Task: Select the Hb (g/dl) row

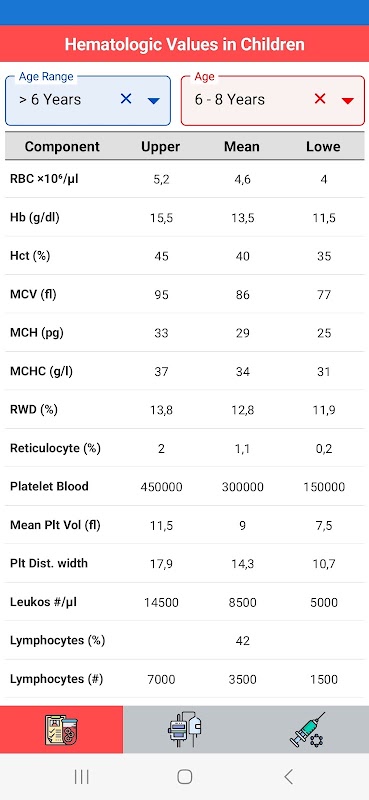Action: [x=184, y=218]
